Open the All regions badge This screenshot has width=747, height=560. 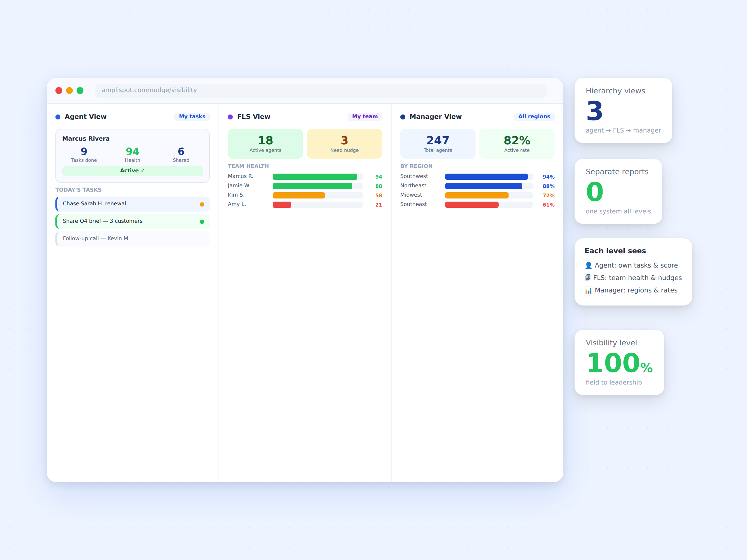click(534, 116)
